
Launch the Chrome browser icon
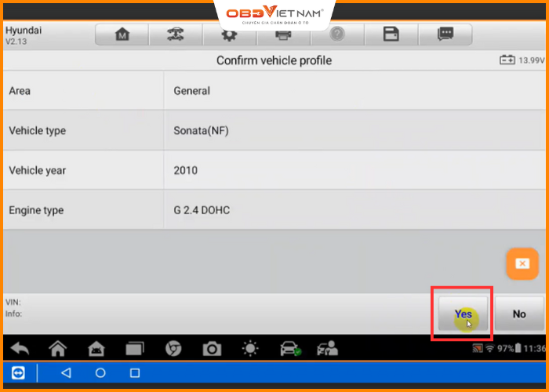pyautogui.click(x=173, y=349)
